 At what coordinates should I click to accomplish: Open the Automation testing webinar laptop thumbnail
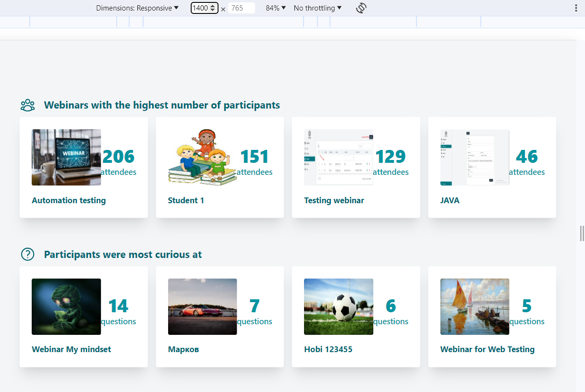tap(66, 157)
